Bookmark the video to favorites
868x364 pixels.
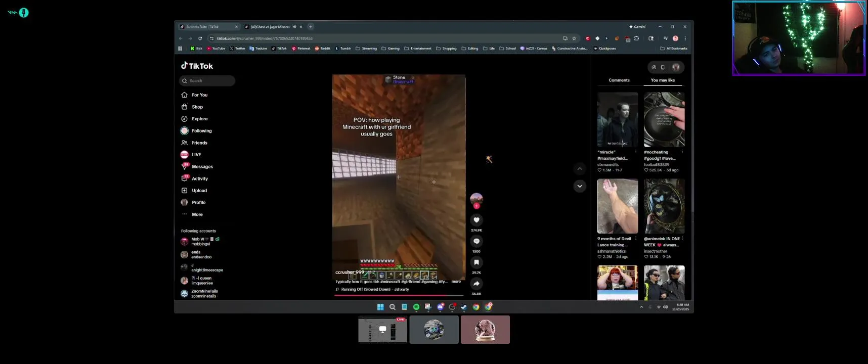(476, 262)
